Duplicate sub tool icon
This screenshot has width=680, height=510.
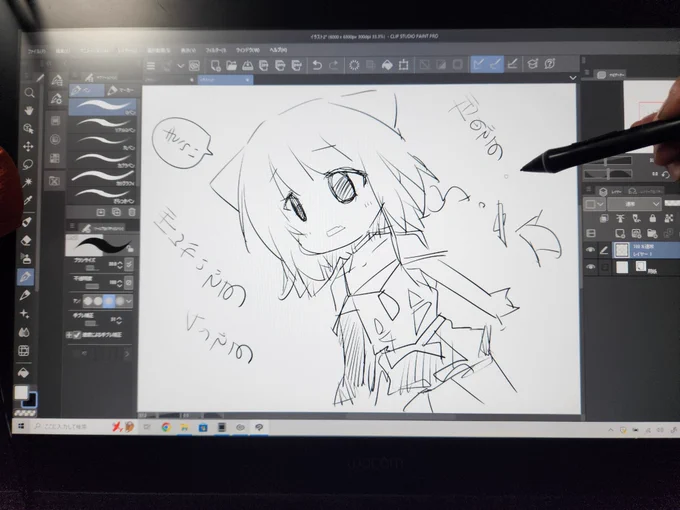[x=116, y=212]
